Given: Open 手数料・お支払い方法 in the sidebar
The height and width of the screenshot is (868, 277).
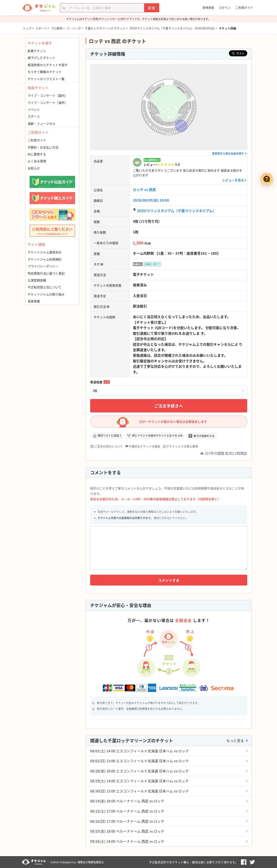Looking at the screenshot, I should [x=43, y=148].
